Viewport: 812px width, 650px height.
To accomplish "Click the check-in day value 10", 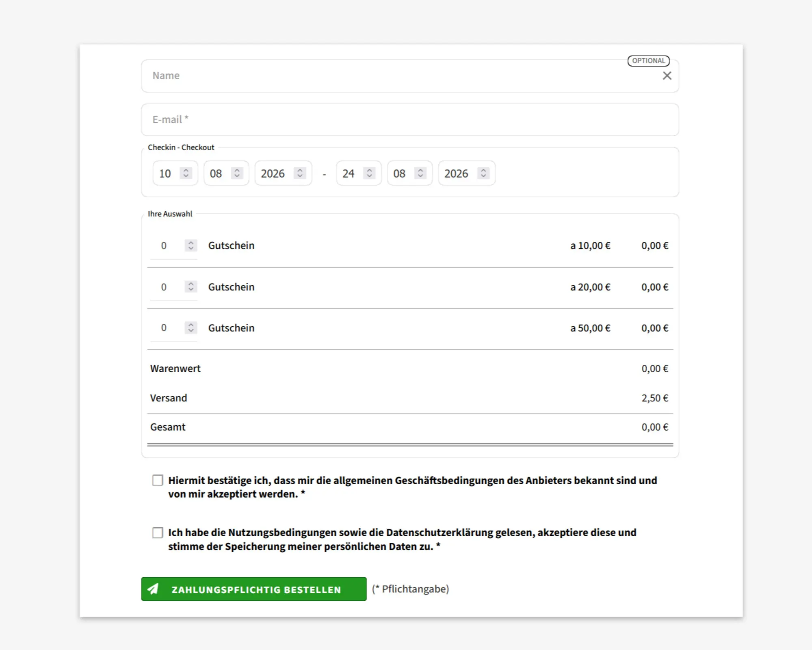I will coord(165,173).
